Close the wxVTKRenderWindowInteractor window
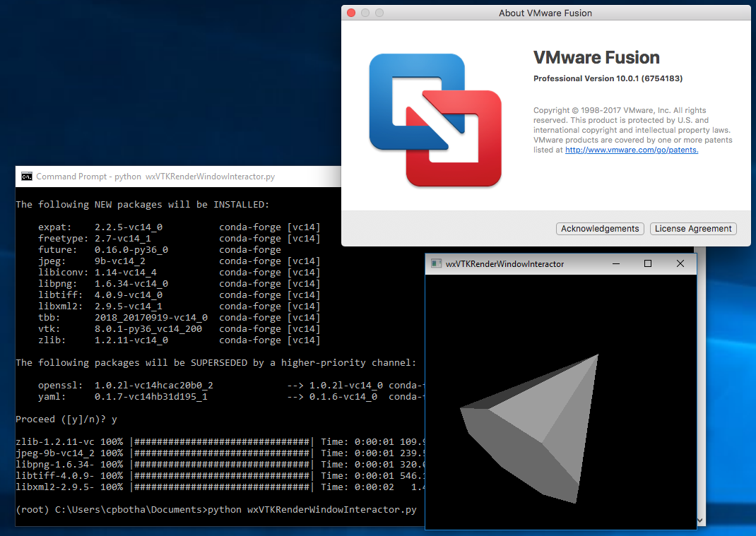Screen dimensions: 756x536 [680, 263]
